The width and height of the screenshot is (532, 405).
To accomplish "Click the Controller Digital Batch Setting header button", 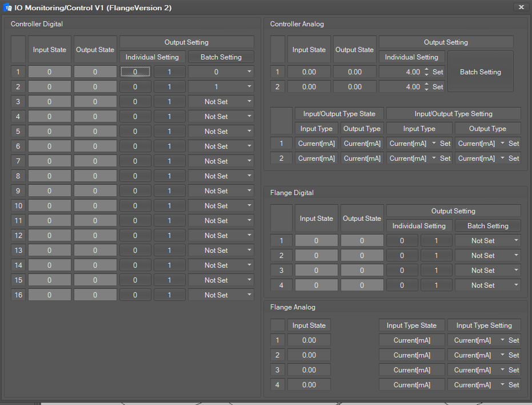I will pos(221,57).
